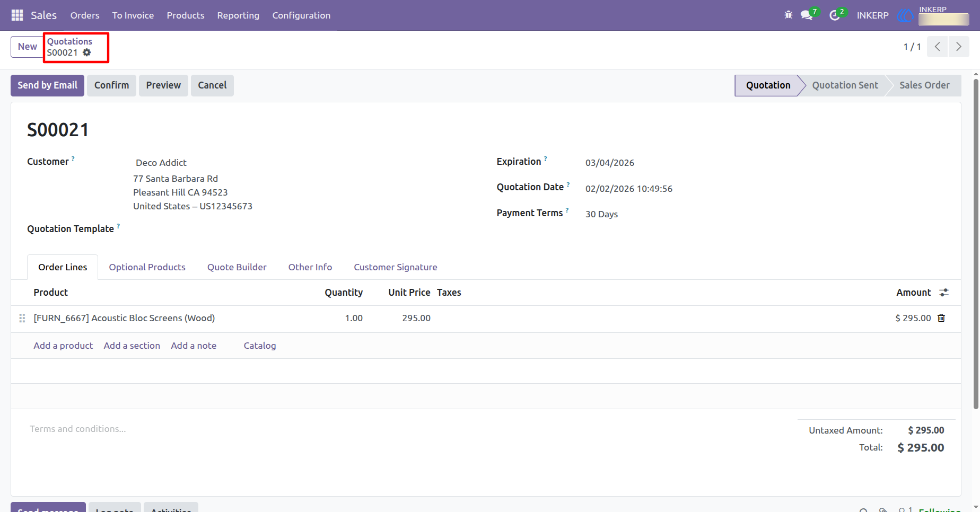Delete the Acoustic Bloc Screens order line

(941, 318)
